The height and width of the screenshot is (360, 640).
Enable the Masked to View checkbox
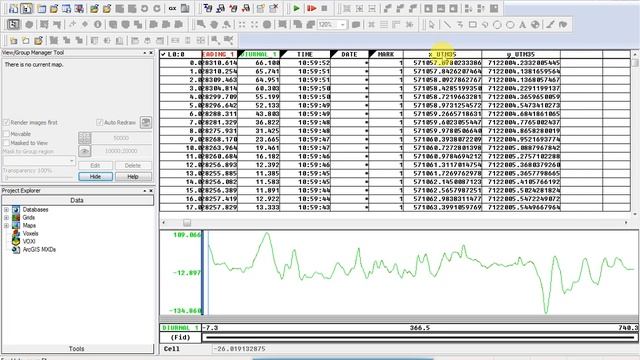[x=6, y=143]
